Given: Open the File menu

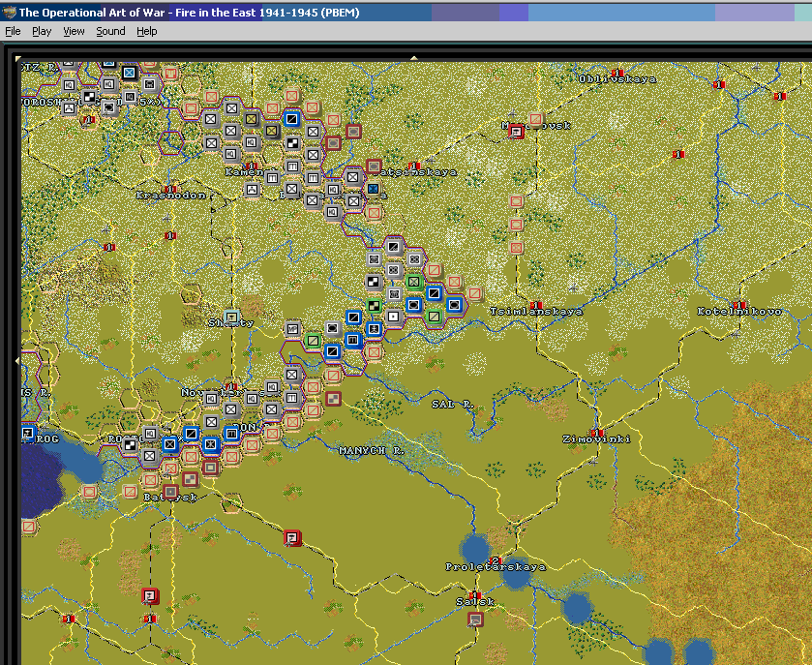Looking at the screenshot, I should pos(13,31).
